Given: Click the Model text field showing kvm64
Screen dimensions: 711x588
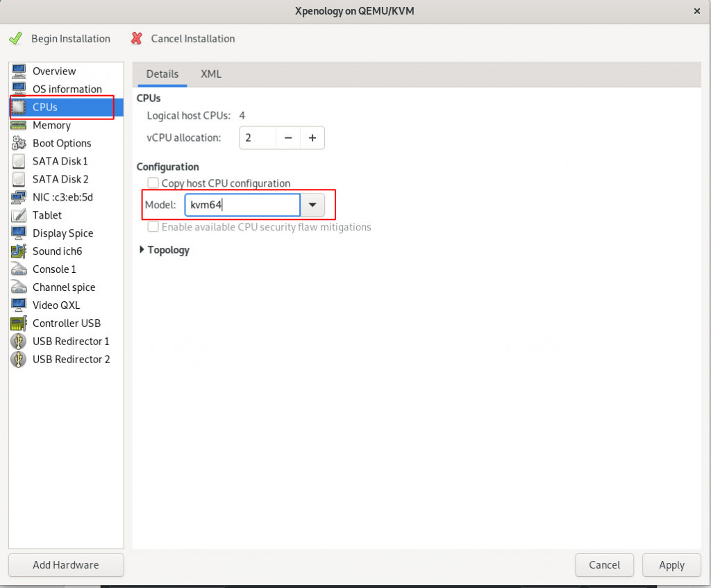Looking at the screenshot, I should (x=242, y=205).
